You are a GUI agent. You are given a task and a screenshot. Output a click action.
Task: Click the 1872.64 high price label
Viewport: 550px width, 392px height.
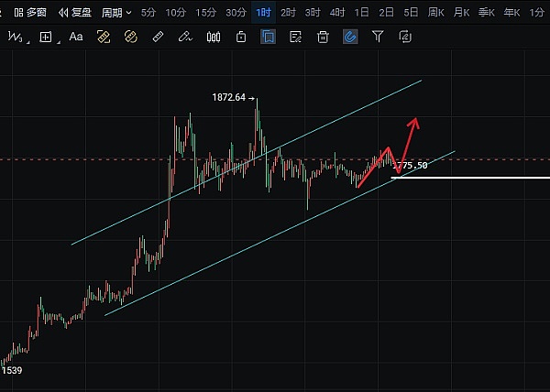(231, 96)
